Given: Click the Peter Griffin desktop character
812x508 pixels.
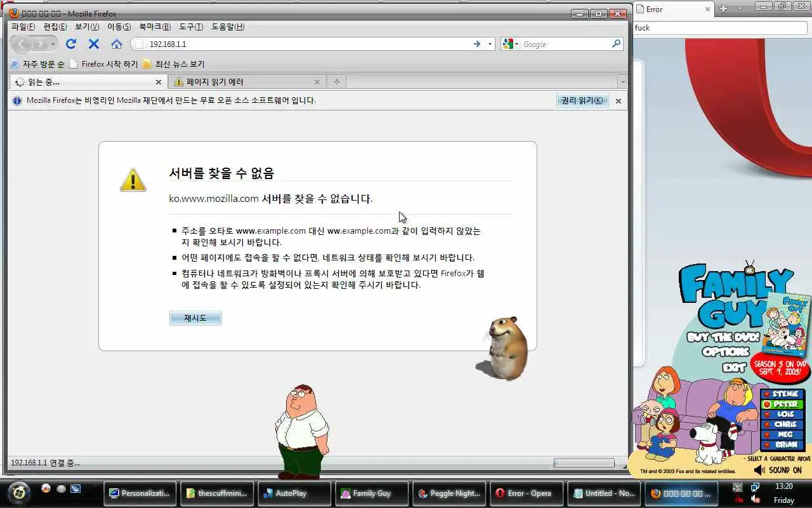Looking at the screenshot, I should [301, 431].
